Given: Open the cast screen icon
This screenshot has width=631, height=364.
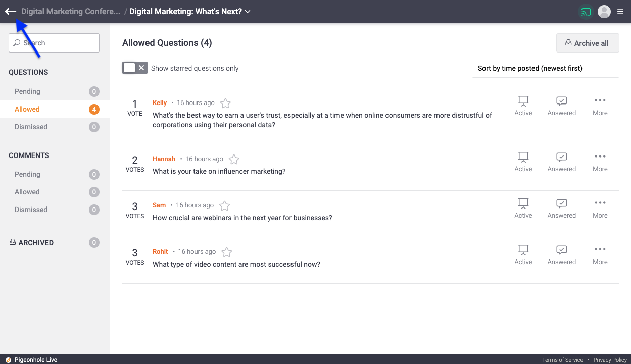Looking at the screenshot, I should 586,12.
